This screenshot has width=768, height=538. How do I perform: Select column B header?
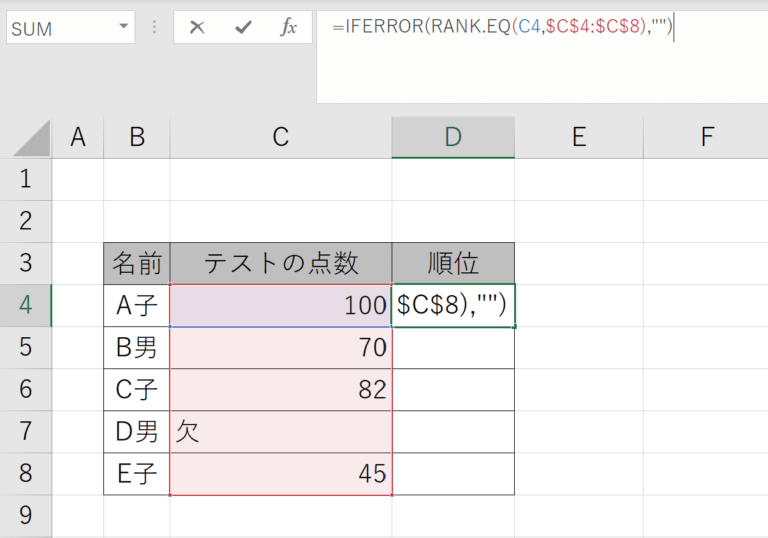click(x=137, y=137)
